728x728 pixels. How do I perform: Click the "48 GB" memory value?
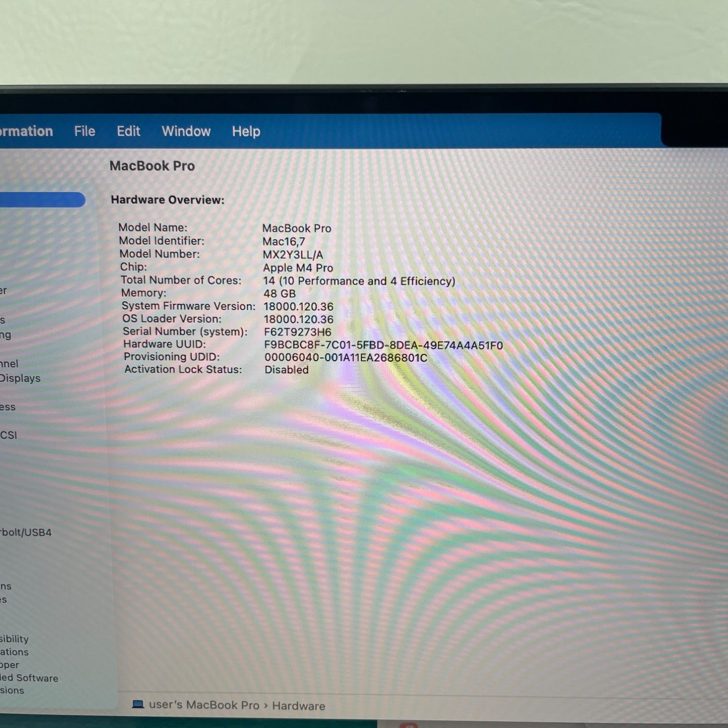pos(280,294)
